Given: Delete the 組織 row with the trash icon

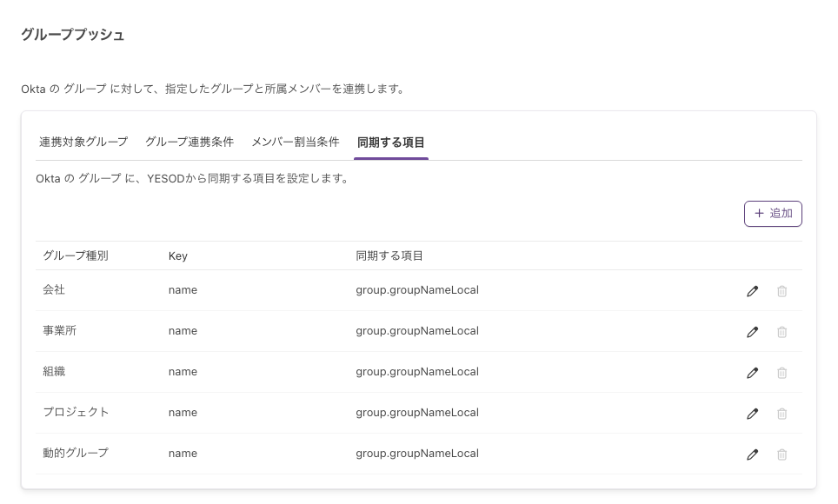Looking at the screenshot, I should (x=781, y=373).
